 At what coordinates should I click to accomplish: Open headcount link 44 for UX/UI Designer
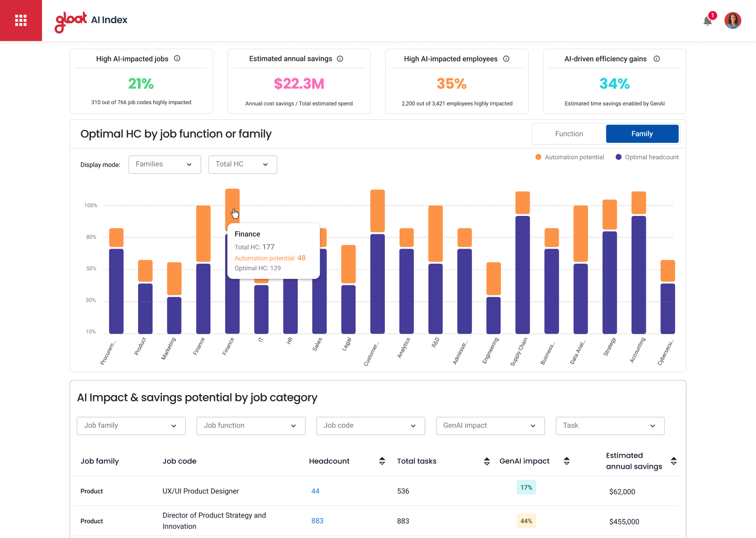click(316, 491)
